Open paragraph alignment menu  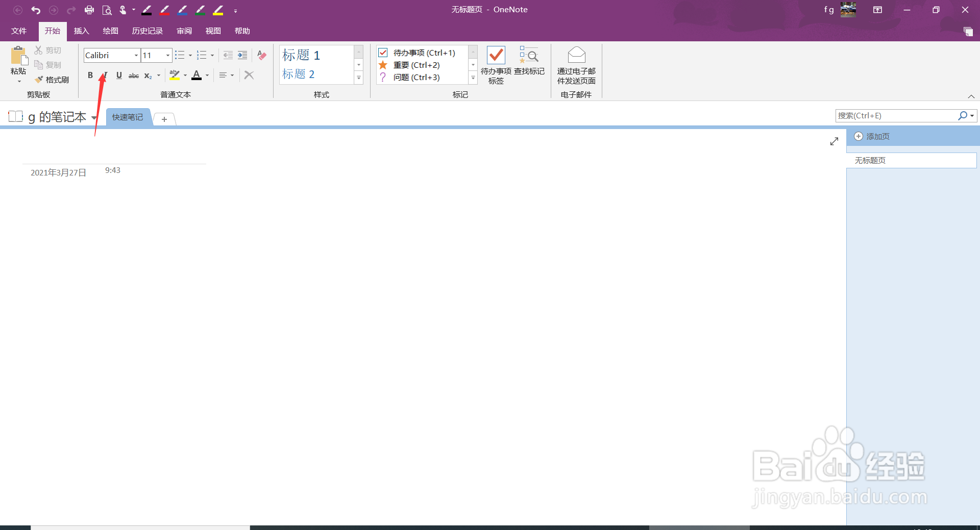(226, 75)
